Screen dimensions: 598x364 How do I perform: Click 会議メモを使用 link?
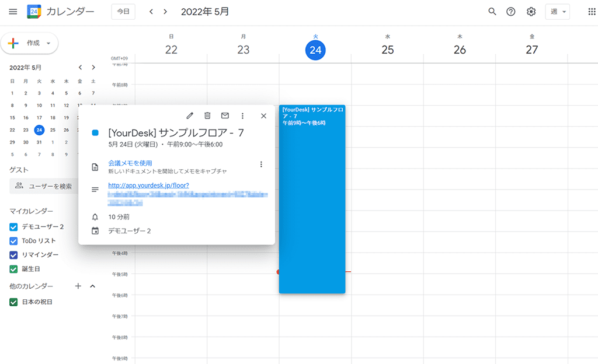(x=130, y=163)
